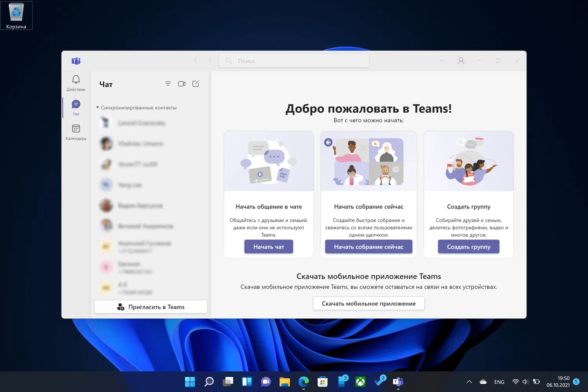Open the three-dot settings menu
This screenshot has height=392, width=588.
pos(442,61)
